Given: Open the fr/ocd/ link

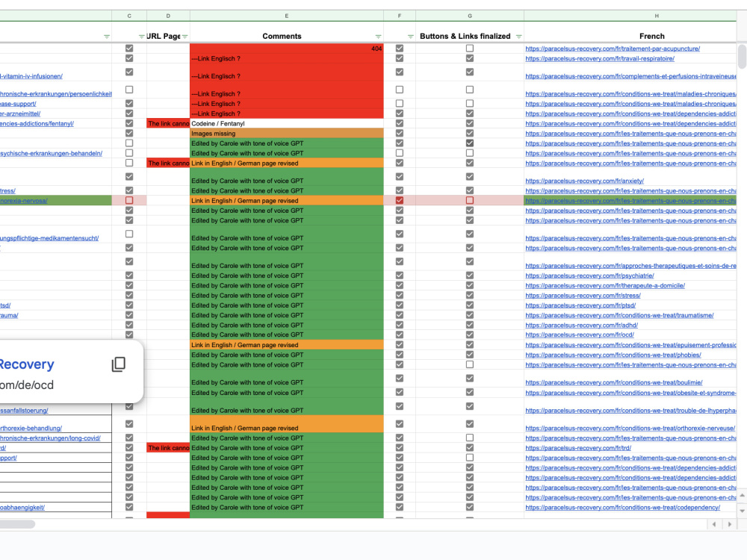Looking at the screenshot, I should [580, 335].
